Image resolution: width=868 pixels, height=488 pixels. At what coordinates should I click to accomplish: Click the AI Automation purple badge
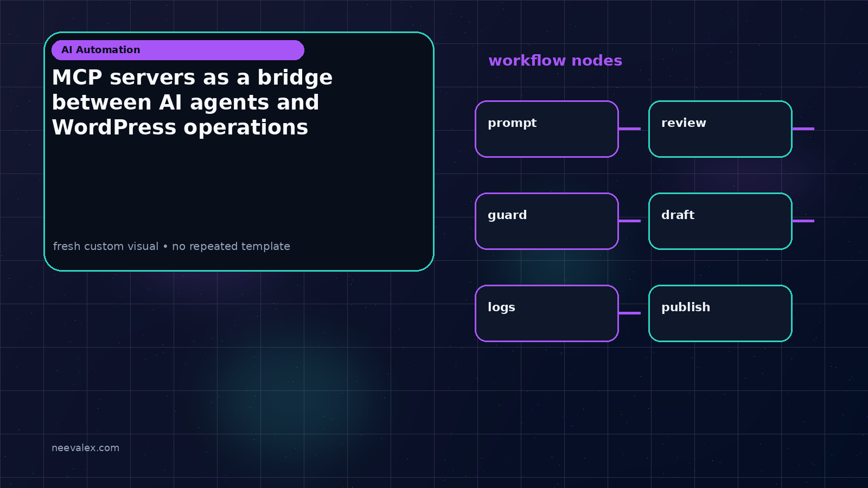coord(178,50)
